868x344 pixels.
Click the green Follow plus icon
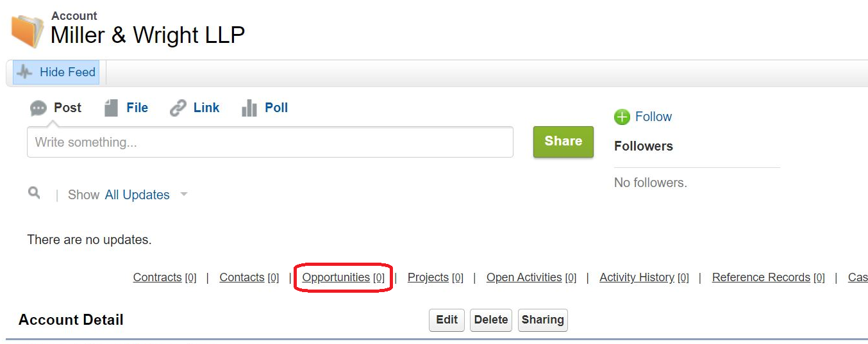tap(622, 117)
